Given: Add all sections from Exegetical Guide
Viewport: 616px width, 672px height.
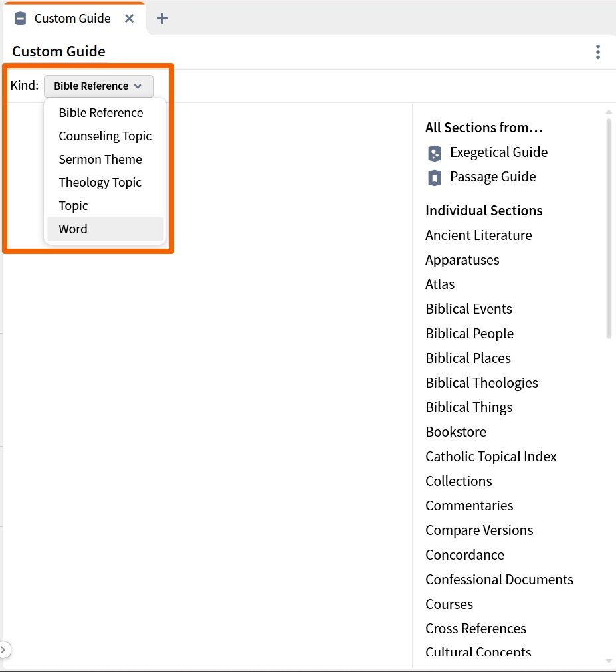Looking at the screenshot, I should 498,152.
